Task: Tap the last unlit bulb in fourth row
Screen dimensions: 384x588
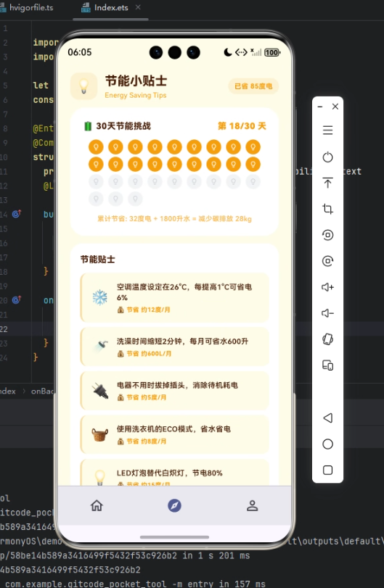Action: point(135,199)
